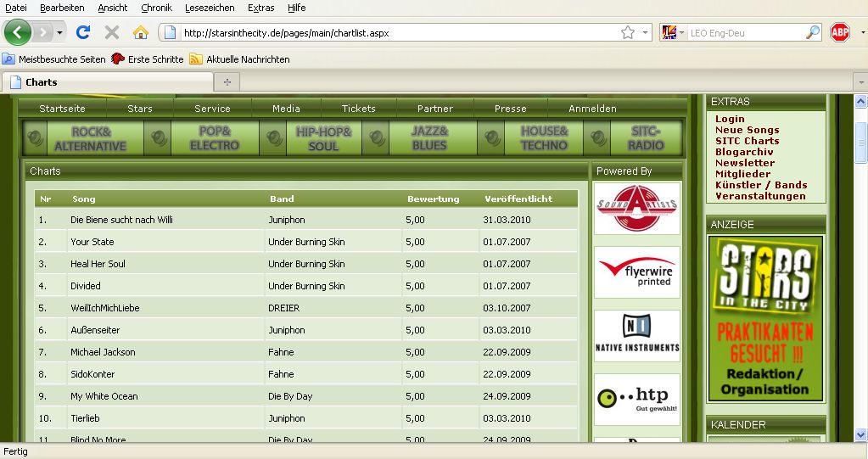Open the Hilfe menu
Viewport: 868px width, 459px height.
click(x=296, y=8)
